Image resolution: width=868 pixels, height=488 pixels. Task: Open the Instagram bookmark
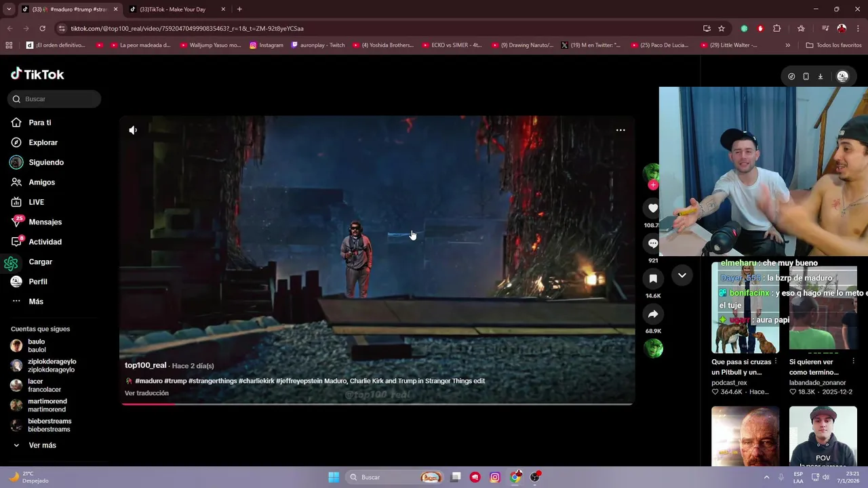[267, 45]
